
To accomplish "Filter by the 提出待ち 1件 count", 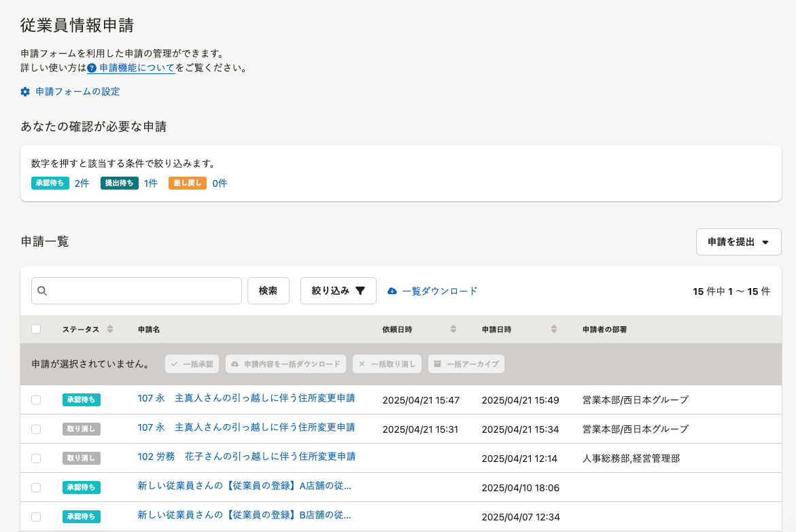I will (x=151, y=183).
